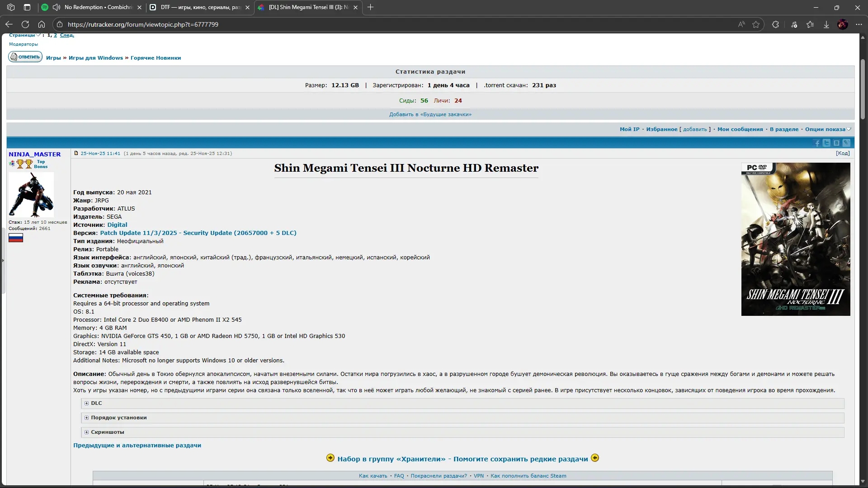The height and width of the screenshot is (488, 868).
Task: Click the Shin Megami Tensei cover image
Action: point(795,239)
